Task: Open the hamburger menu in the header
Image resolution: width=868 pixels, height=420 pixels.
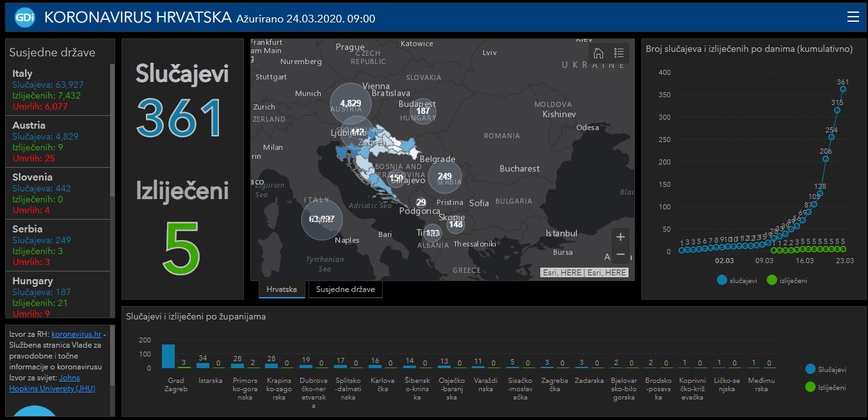Action: pos(853,17)
